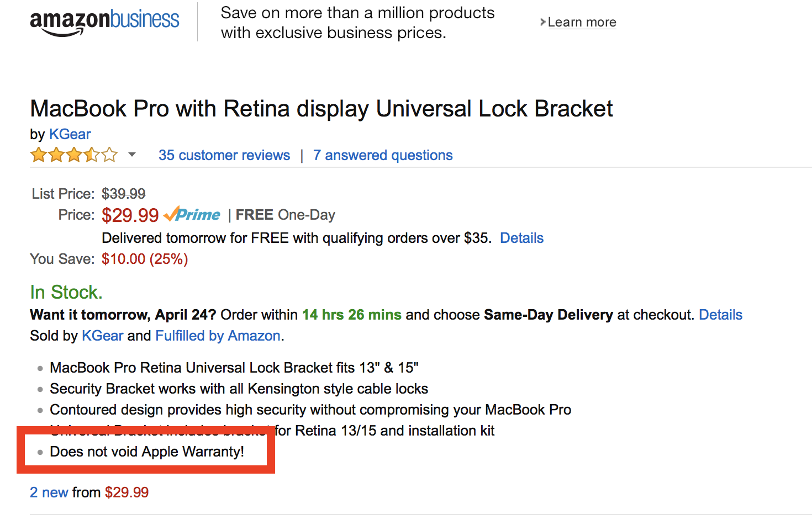Click the Save on more than a million products banner text
This screenshot has width=812, height=520.
point(357,23)
